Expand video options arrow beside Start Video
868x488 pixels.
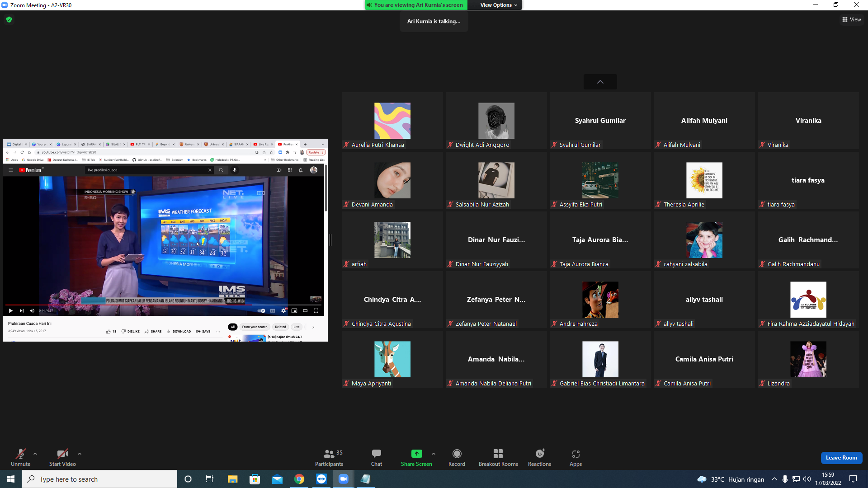pos(80,454)
